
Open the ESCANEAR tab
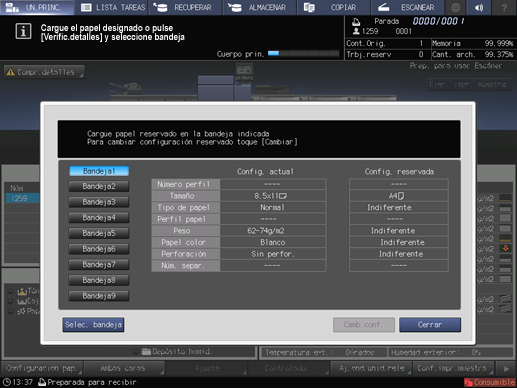[407, 7]
